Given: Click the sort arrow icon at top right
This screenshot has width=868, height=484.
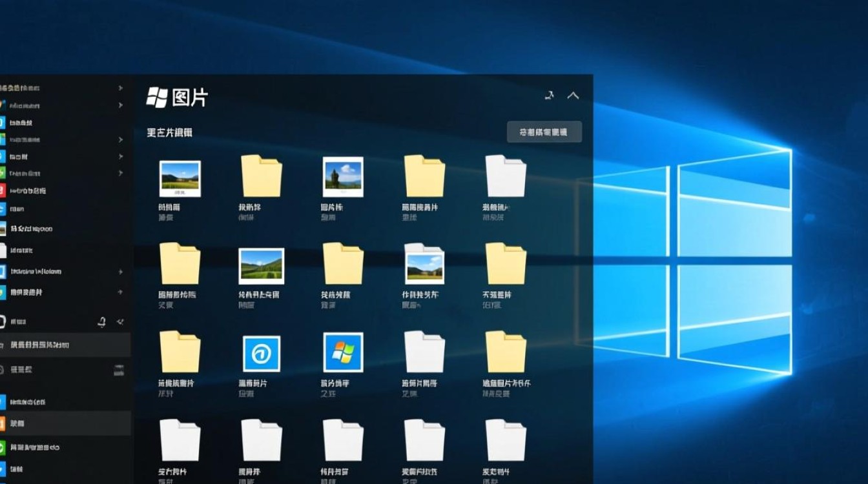Looking at the screenshot, I should click(x=550, y=95).
